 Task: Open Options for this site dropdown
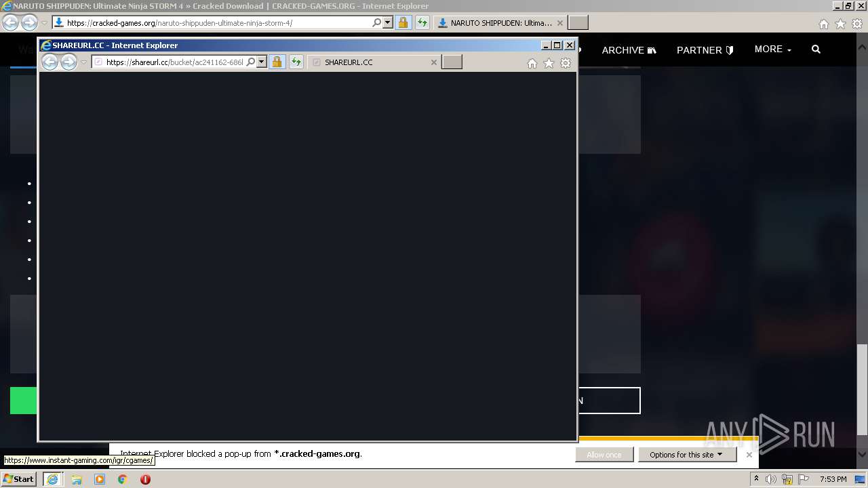(x=686, y=455)
